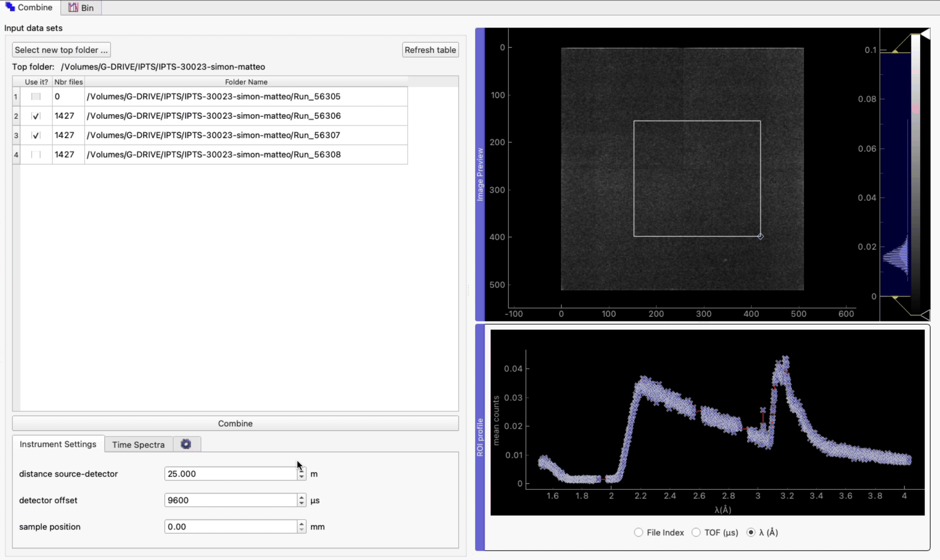940x560 pixels.
Task: Click the wide Combine button
Action: tap(235, 424)
